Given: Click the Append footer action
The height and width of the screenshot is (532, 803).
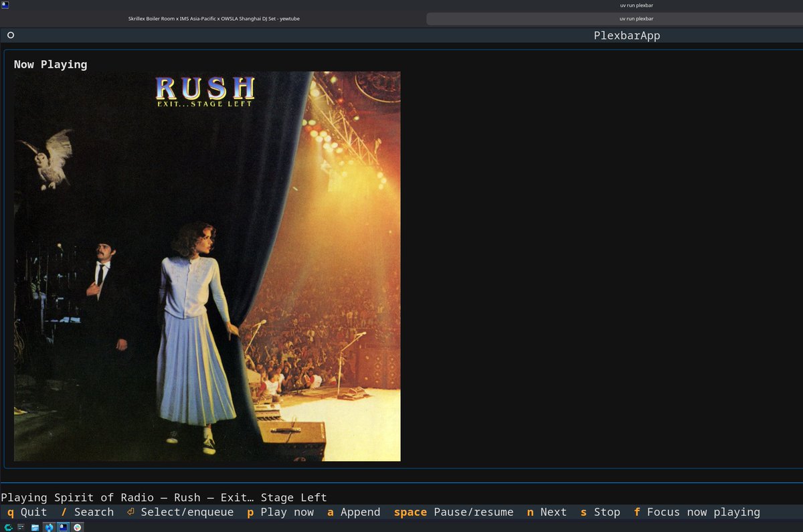Looking at the screenshot, I should click(353, 512).
